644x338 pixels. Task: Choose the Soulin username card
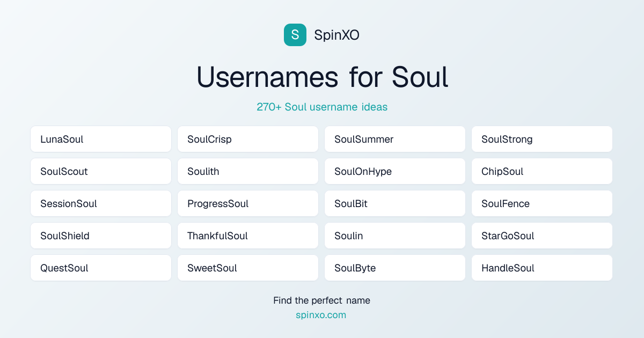click(x=395, y=236)
